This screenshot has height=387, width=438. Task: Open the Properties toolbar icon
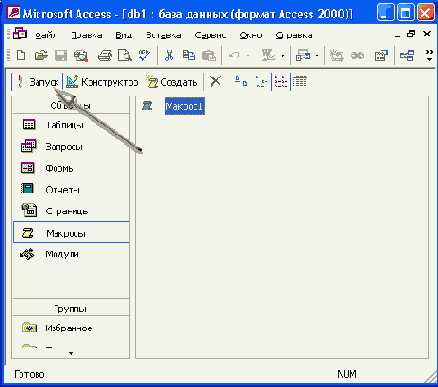(381, 56)
